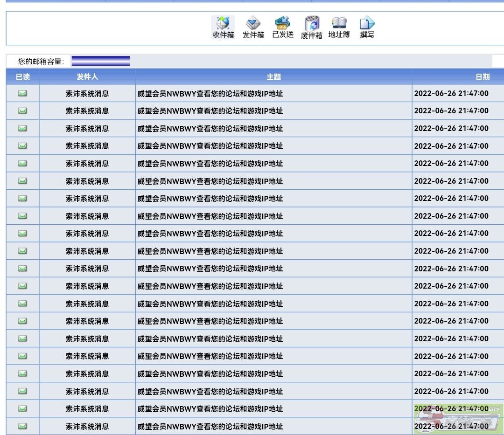The height and width of the screenshot is (435, 504).
Task: Open the first message's subject about NWBWY
Action: click(x=210, y=94)
